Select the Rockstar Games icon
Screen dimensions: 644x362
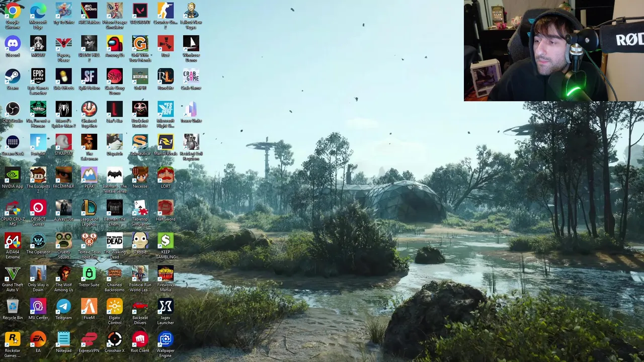click(x=13, y=339)
